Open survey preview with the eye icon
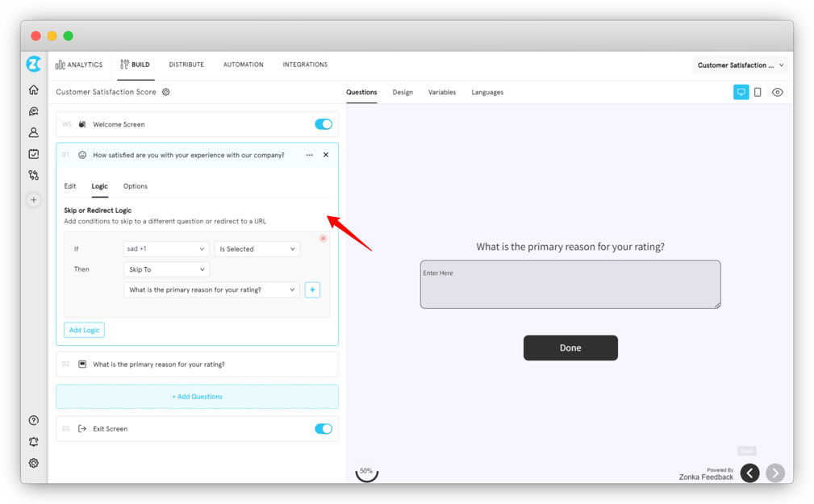814x504 pixels. [x=777, y=92]
